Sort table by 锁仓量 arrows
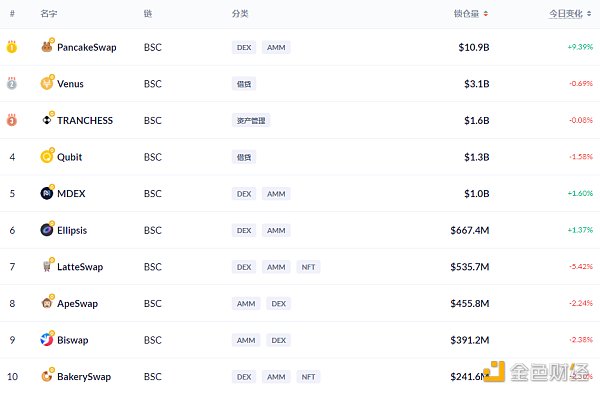Image resolution: width=600 pixels, height=393 pixels. (x=486, y=14)
